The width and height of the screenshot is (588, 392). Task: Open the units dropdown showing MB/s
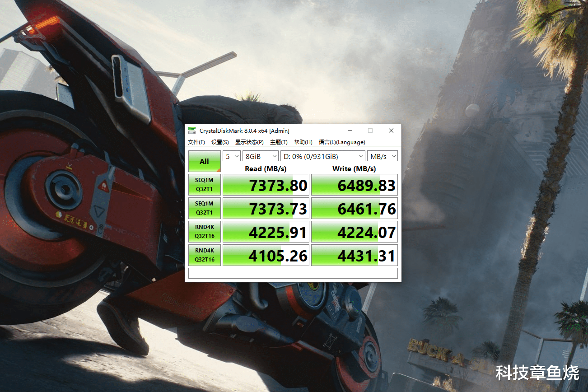[382, 156]
